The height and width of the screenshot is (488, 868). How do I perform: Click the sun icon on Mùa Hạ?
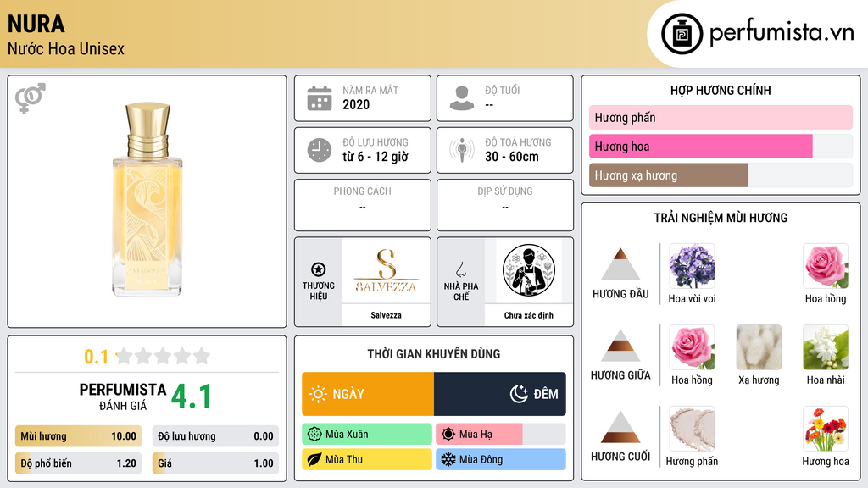pos(448,435)
